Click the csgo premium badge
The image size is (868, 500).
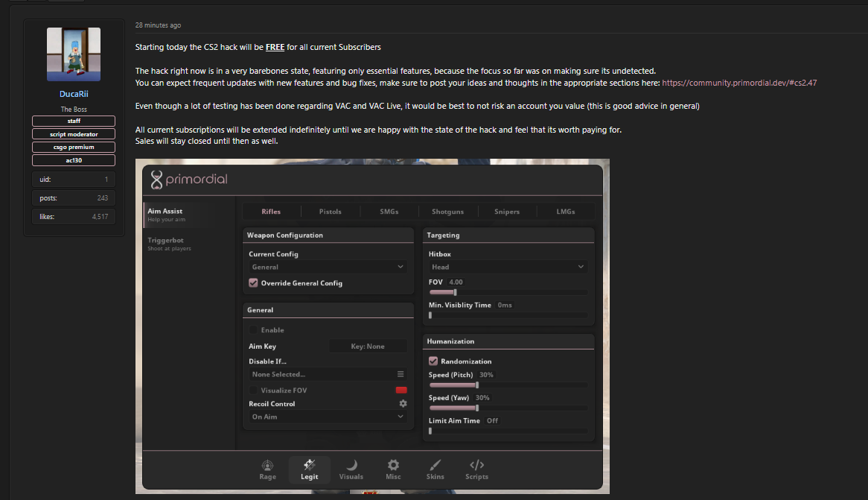tap(74, 147)
